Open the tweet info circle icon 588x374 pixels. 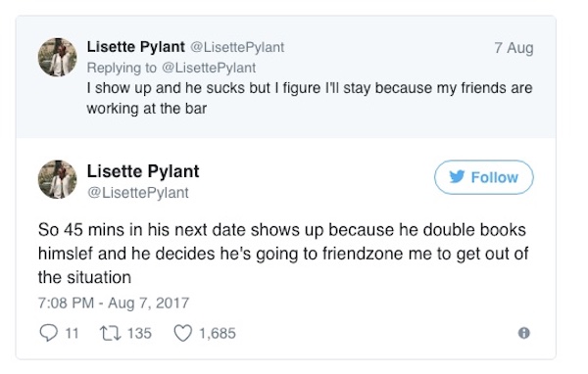524,333
